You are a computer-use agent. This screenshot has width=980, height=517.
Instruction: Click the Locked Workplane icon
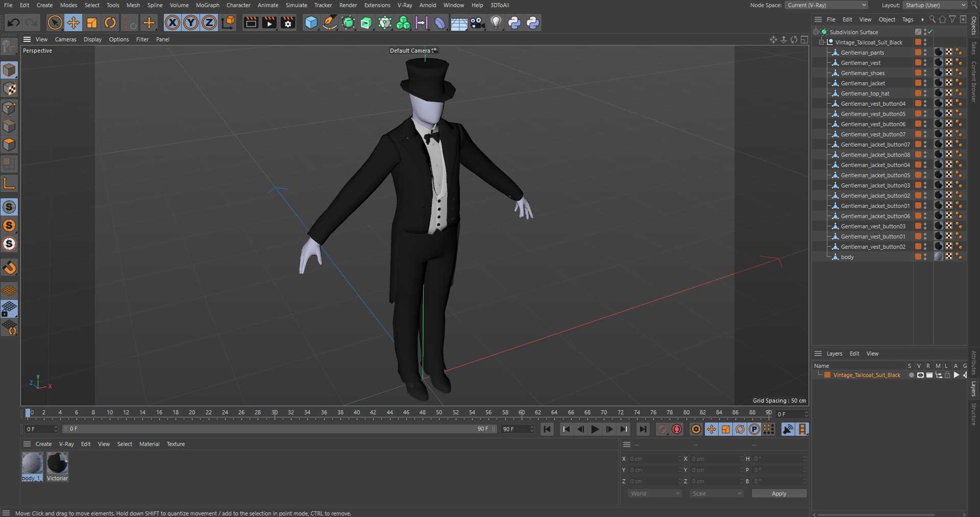pos(9,309)
